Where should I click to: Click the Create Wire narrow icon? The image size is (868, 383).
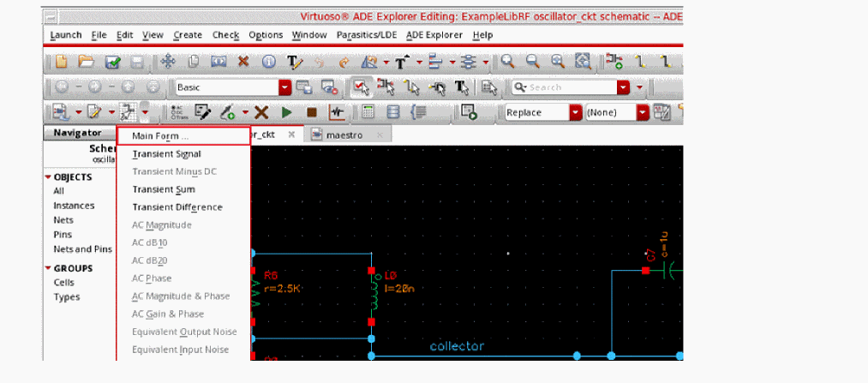pos(642,62)
